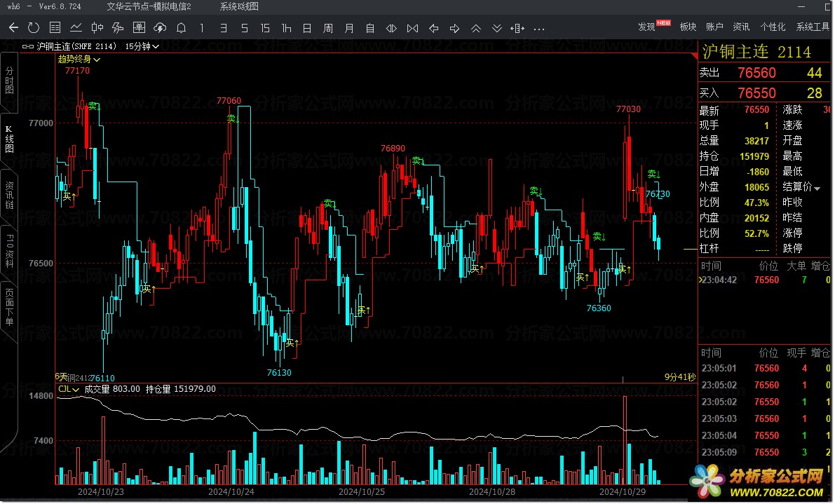Screen dimensions: 835x504
Task: Open the alert bell icon
Action: 181,27
